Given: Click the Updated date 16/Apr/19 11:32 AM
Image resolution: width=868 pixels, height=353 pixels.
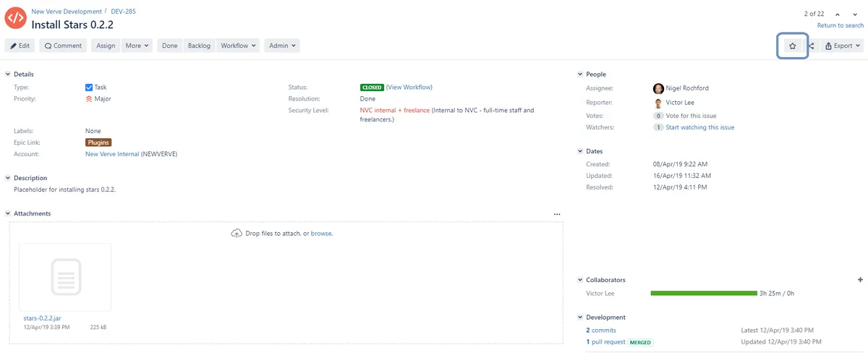Looking at the screenshot, I should click(682, 176).
